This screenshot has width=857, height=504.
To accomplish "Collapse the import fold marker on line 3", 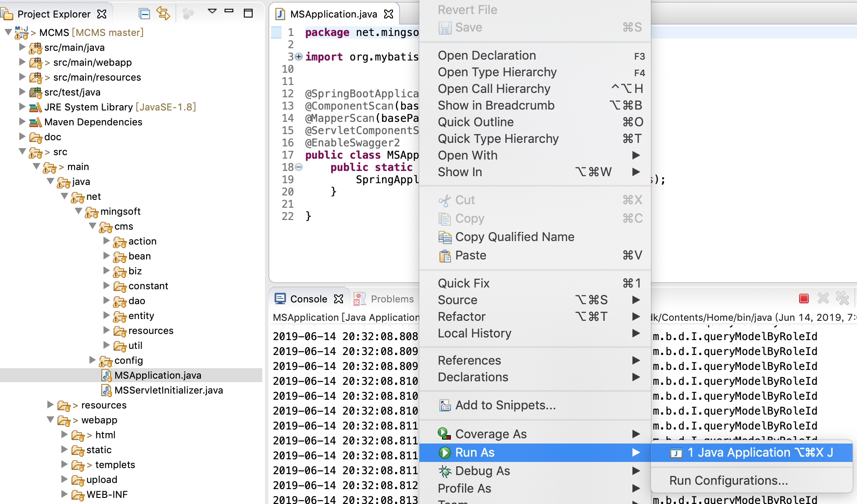I will point(299,57).
